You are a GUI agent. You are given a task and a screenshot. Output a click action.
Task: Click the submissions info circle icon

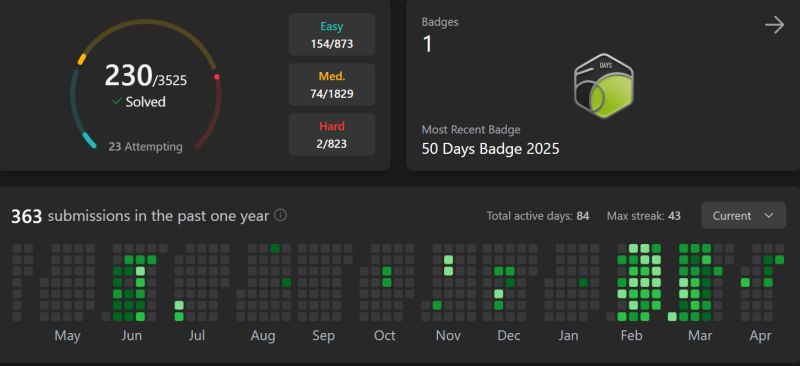280,215
